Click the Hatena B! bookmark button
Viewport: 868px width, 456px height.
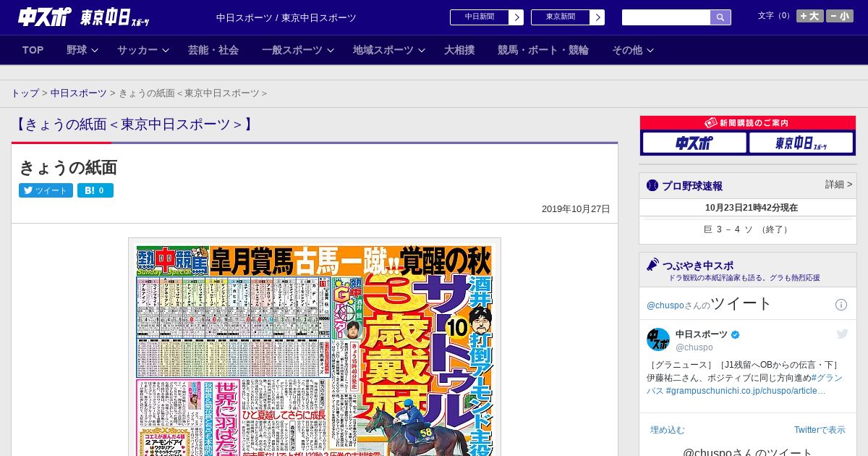(95, 190)
